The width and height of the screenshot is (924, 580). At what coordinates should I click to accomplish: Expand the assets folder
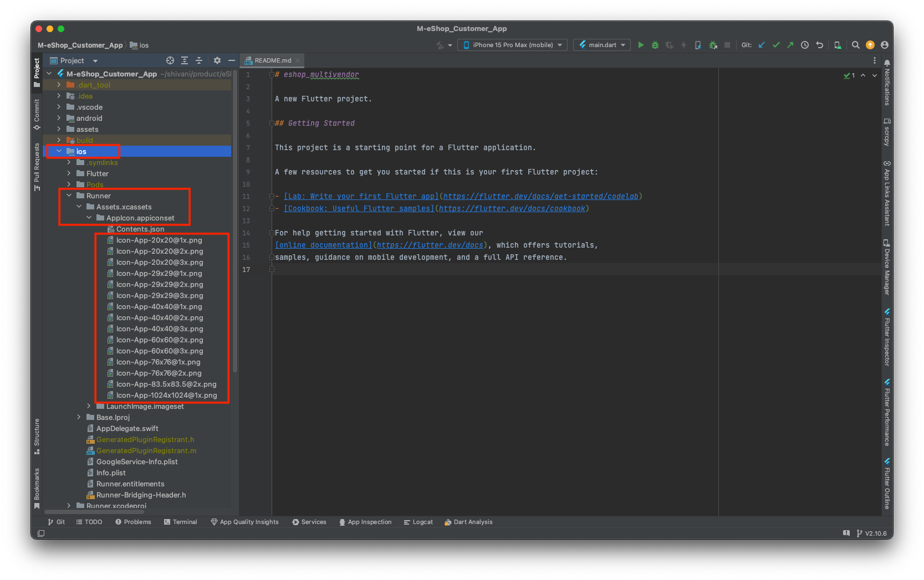coord(59,129)
